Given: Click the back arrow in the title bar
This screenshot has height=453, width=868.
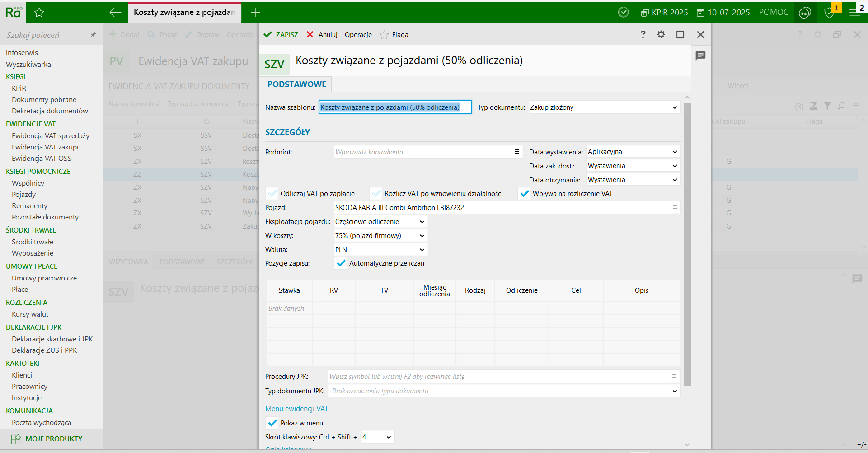Looking at the screenshot, I should (x=115, y=13).
